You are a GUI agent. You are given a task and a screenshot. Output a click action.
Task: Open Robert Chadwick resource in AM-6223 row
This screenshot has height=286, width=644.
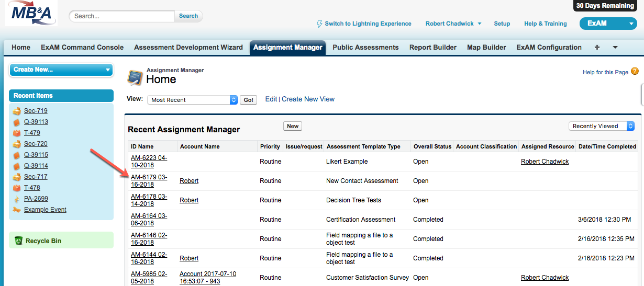545,162
